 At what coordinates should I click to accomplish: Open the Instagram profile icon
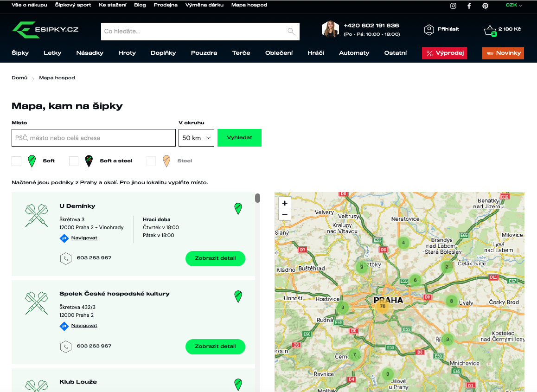click(x=454, y=6)
